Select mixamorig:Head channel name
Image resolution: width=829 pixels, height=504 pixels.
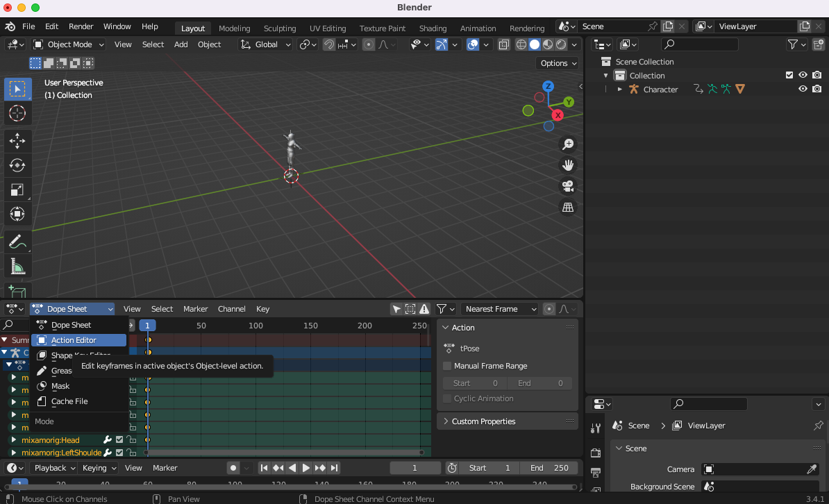[50, 440]
